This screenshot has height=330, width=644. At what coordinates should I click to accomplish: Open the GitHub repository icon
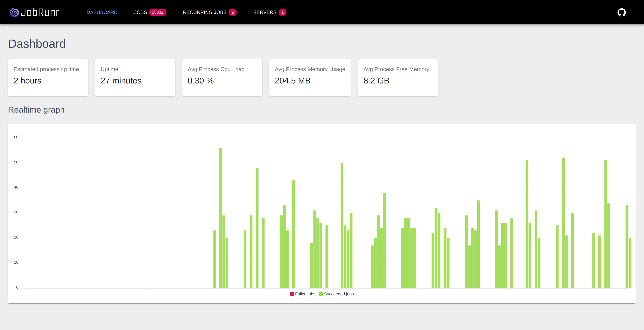pyautogui.click(x=622, y=12)
